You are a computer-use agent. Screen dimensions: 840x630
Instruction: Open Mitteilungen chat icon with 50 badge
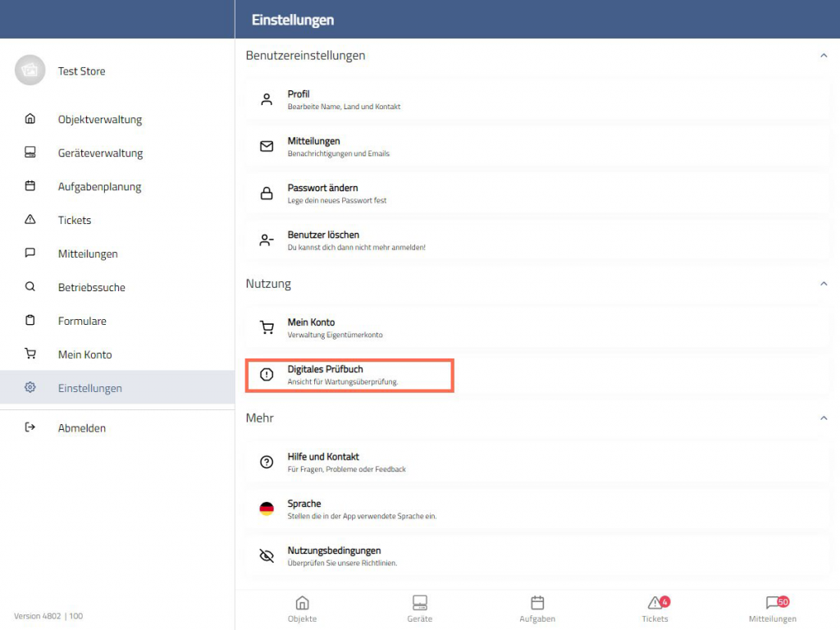tap(772, 604)
